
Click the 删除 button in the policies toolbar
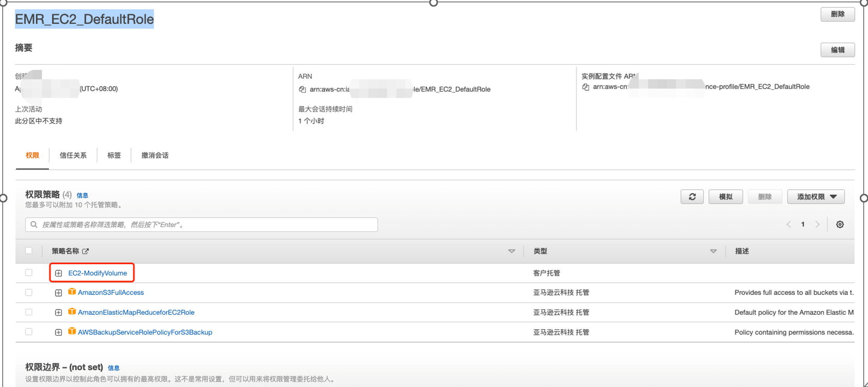(765, 197)
